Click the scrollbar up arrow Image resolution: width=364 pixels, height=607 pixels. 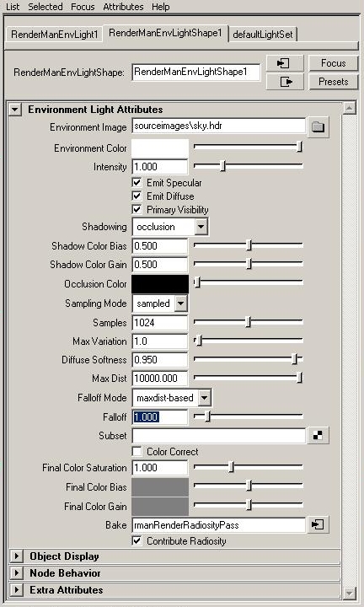click(350, 109)
